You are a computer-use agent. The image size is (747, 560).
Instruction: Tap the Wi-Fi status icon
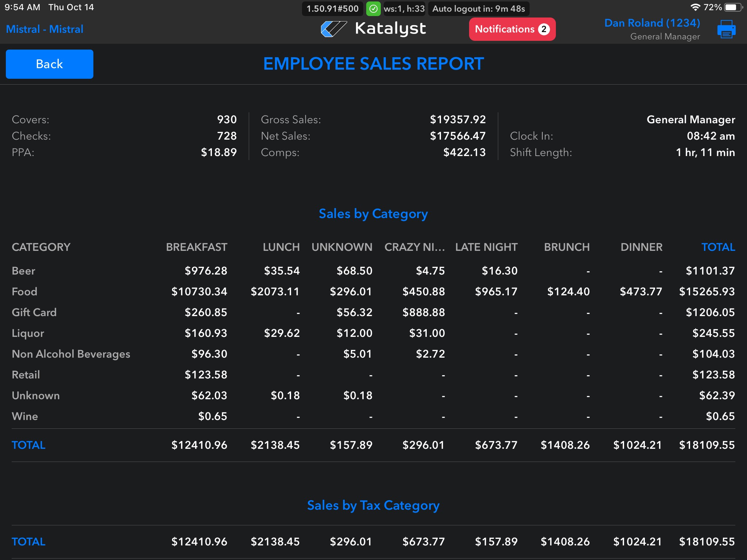(x=695, y=7)
